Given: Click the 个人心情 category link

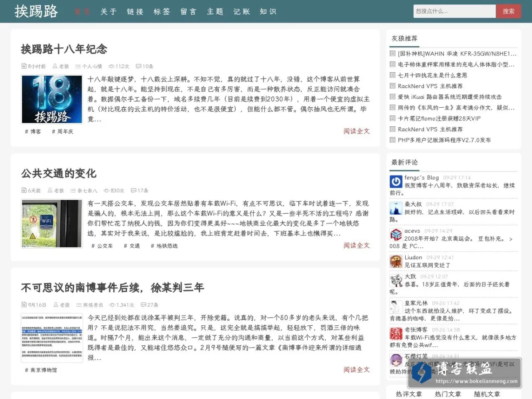Looking at the screenshot, I should pos(92,66).
